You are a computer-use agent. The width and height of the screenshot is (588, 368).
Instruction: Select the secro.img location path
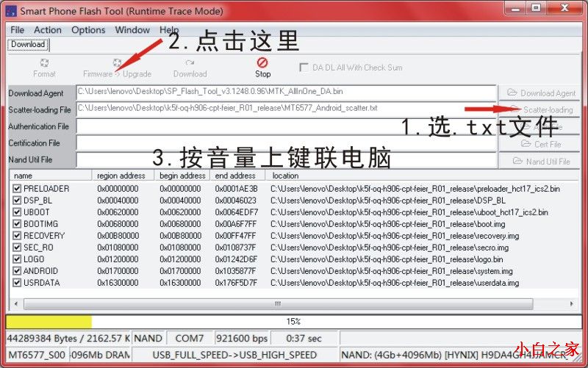(x=390, y=248)
